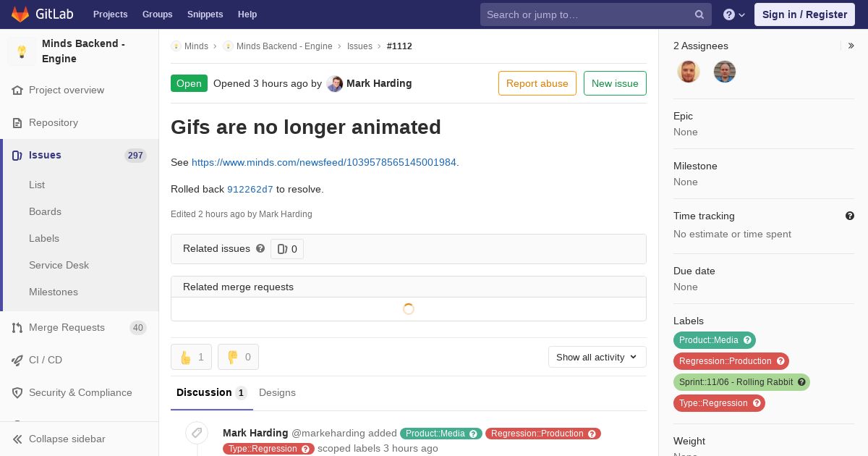Click Sprint label help icon in sidebar
This screenshot has width=868, height=456.
coord(803,382)
